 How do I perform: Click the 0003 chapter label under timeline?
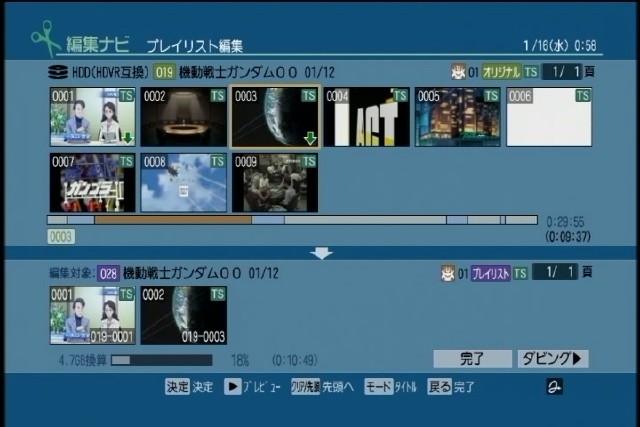coord(61,237)
